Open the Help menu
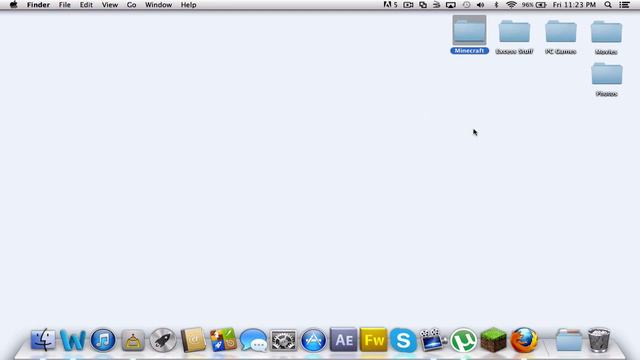The image size is (640, 360). [x=189, y=5]
